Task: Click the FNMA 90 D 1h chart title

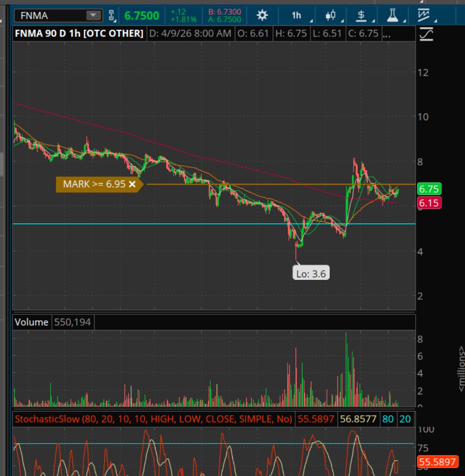Action: [x=79, y=33]
